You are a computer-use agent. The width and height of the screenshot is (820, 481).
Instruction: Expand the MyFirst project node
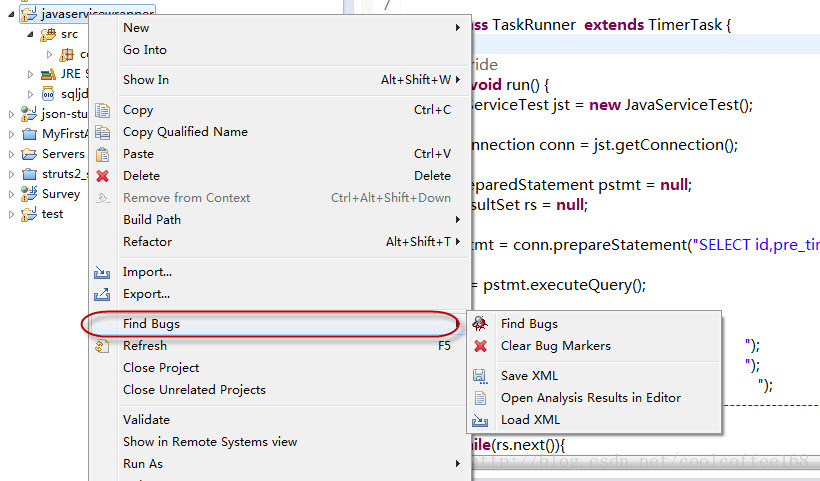pyautogui.click(x=12, y=134)
